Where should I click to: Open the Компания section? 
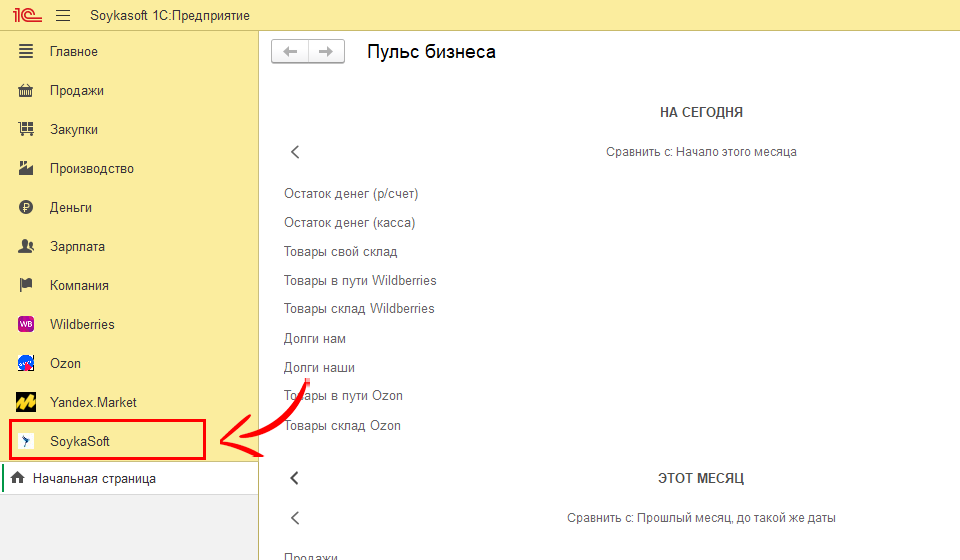[x=79, y=285]
